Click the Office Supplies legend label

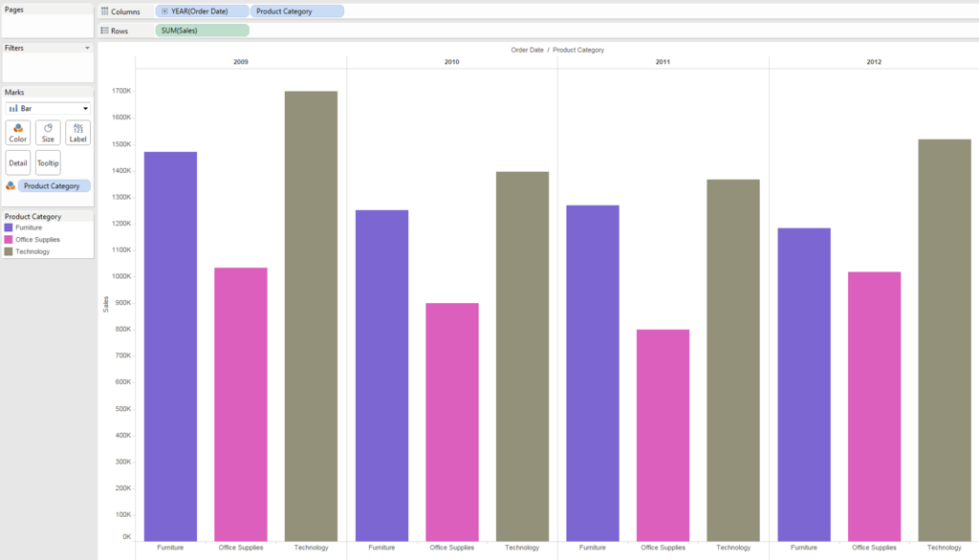click(37, 240)
